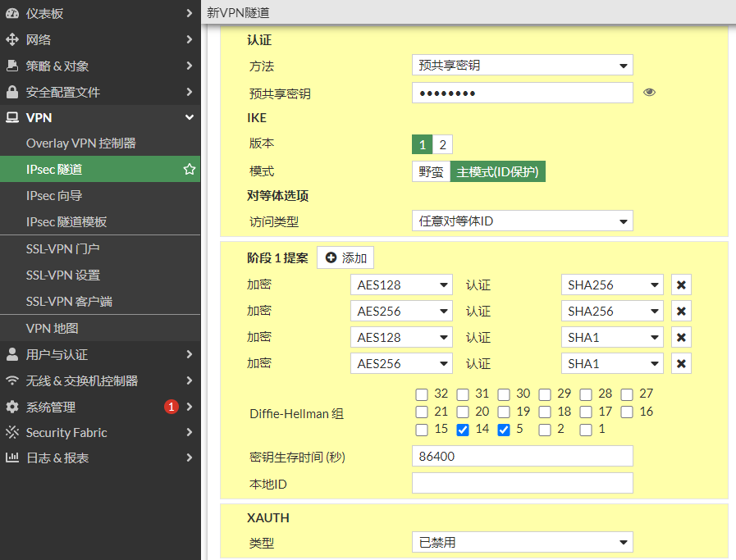The image size is (736, 560).
Task: Uncheck Diffie-Hellman group 5
Action: [x=504, y=430]
